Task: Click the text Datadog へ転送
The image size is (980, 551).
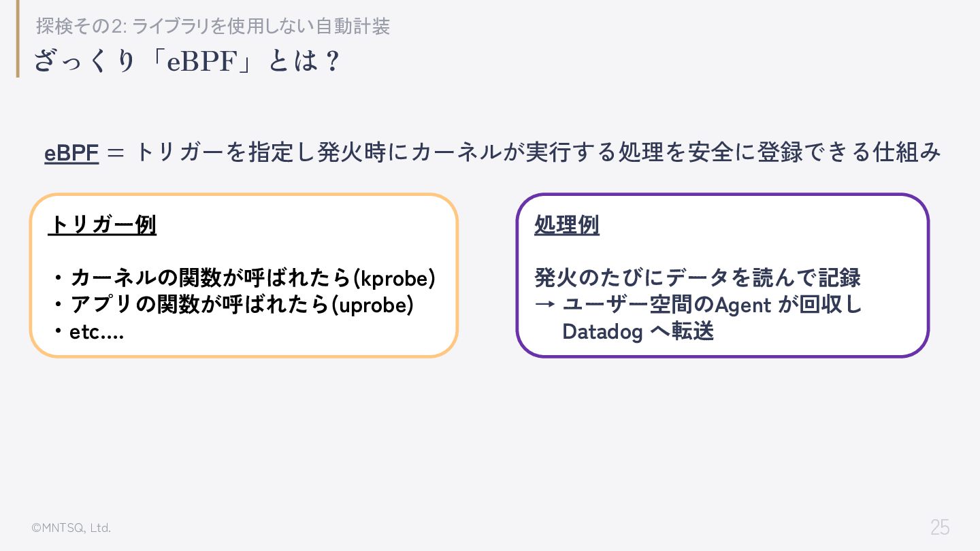Action: click(638, 332)
